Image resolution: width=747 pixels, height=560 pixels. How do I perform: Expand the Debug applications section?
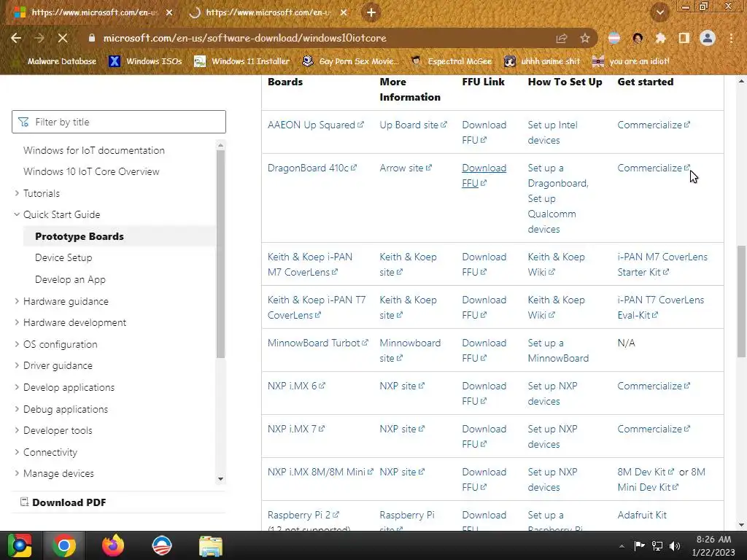point(61,410)
